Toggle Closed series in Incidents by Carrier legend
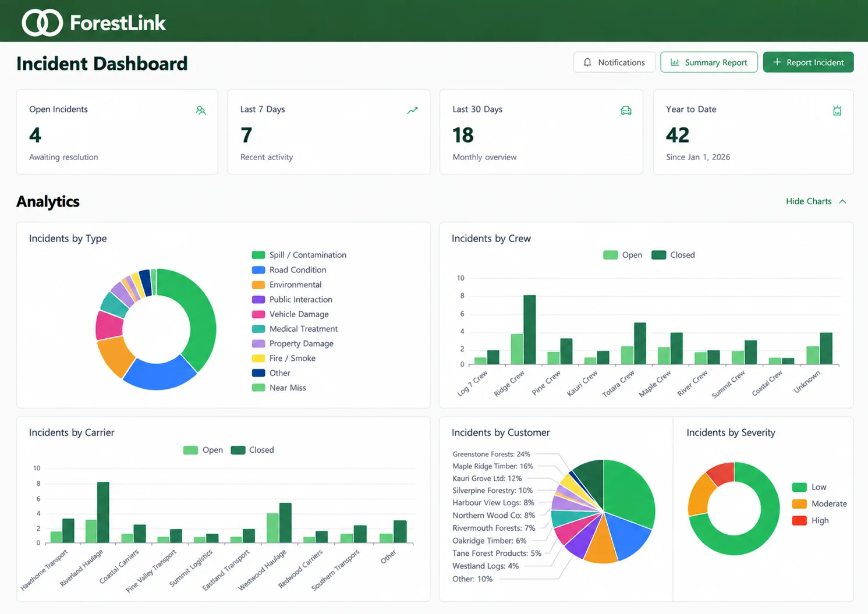The image size is (868, 614). point(253,450)
